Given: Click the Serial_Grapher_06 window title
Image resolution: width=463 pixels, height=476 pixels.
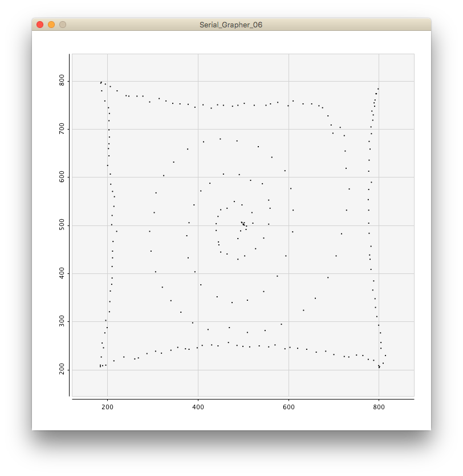Looking at the screenshot, I should [232, 25].
